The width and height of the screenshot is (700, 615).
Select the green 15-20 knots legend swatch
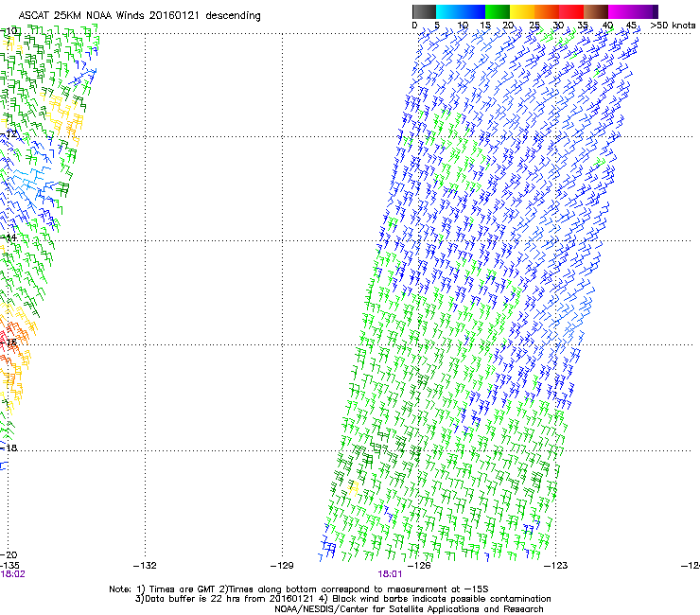click(498, 11)
